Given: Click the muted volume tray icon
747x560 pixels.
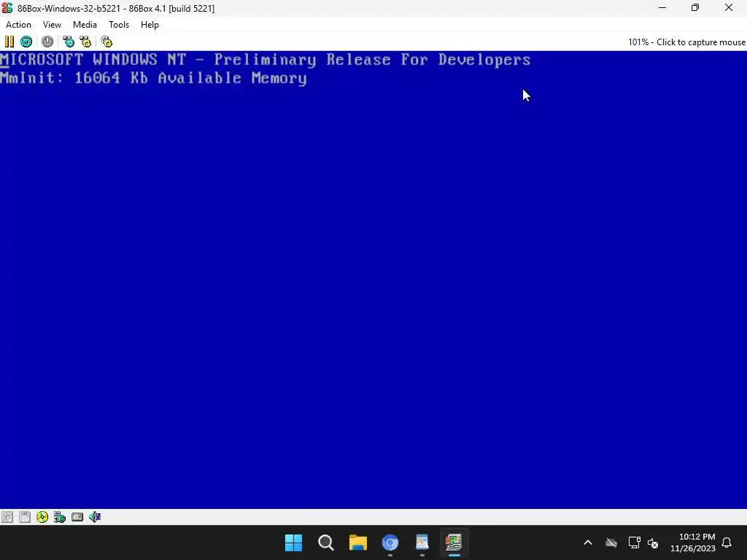Looking at the screenshot, I should point(653,542).
